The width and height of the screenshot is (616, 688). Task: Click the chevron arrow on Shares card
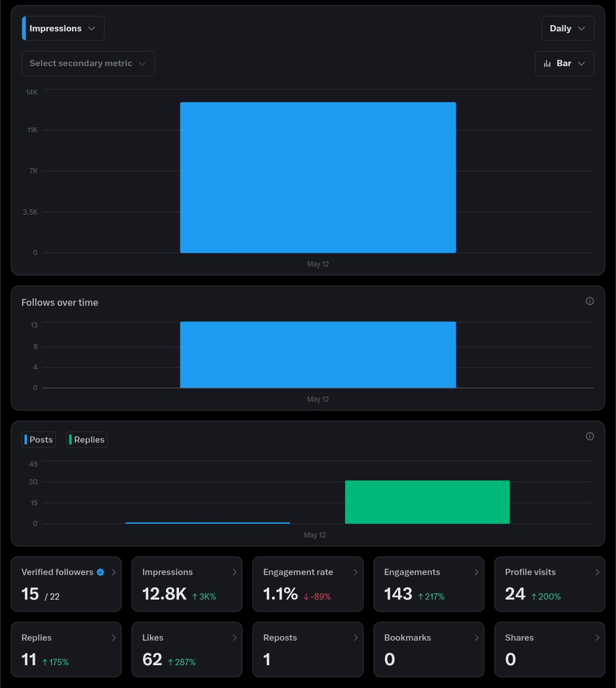[597, 638]
